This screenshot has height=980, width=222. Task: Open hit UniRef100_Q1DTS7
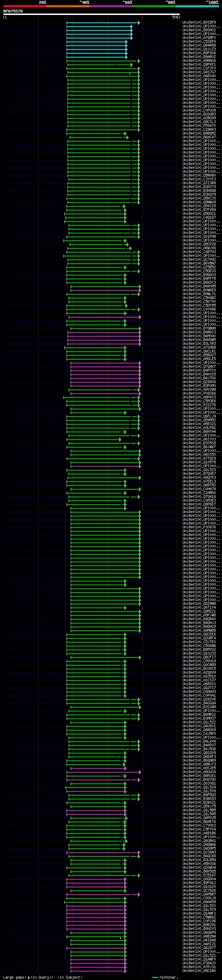point(199,688)
